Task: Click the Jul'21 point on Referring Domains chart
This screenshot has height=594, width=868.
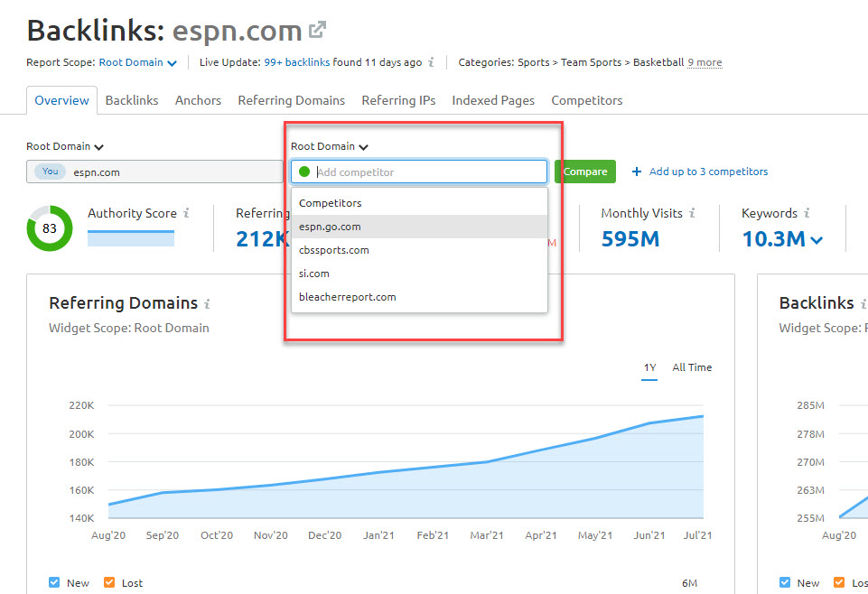Action: coord(703,416)
